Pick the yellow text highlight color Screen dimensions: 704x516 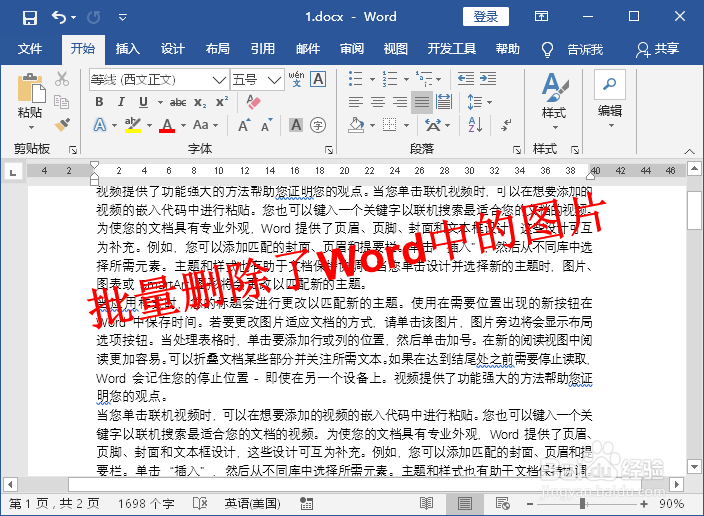click(133, 125)
